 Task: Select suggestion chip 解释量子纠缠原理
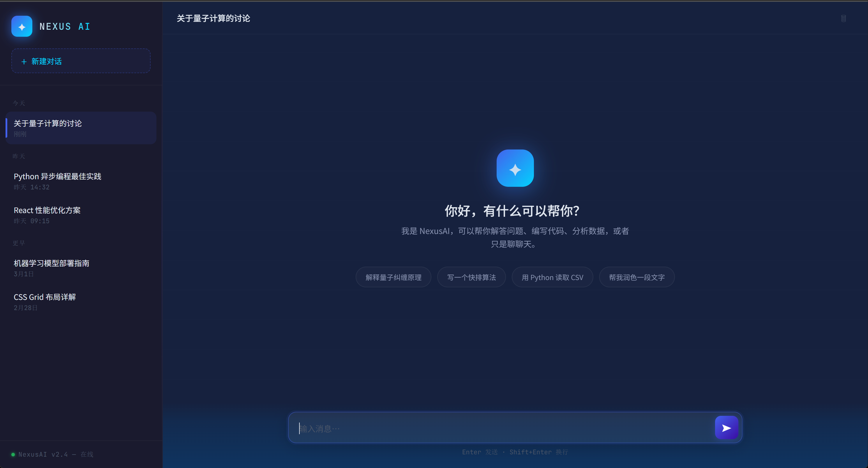[393, 277]
